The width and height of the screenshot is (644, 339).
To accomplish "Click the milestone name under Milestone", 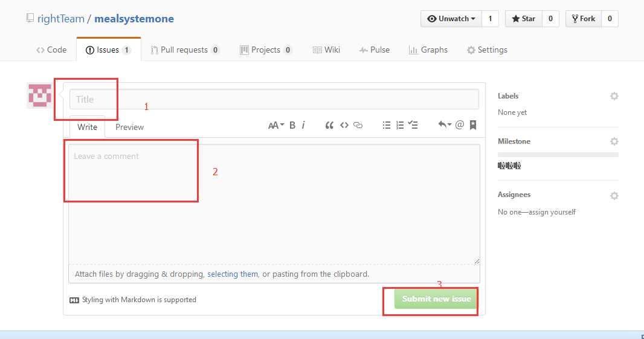I will point(509,166).
